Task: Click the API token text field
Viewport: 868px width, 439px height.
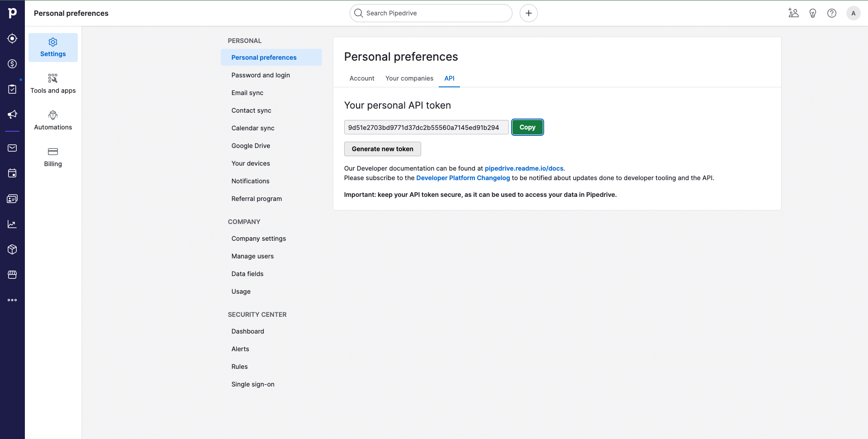Action: [x=427, y=127]
